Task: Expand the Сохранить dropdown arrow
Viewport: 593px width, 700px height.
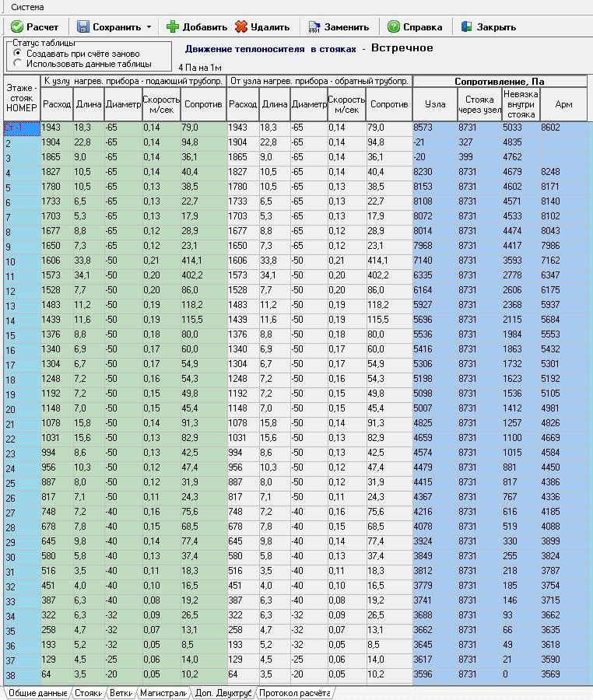Action: 149,27
